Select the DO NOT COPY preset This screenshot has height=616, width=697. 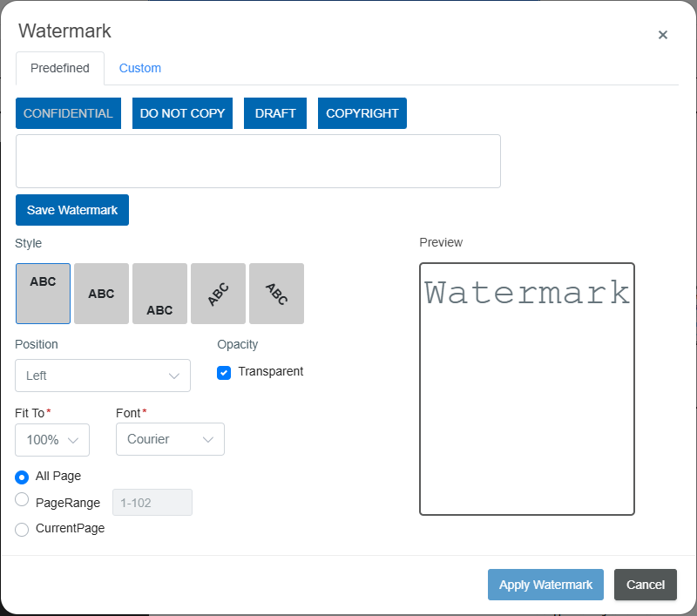click(182, 113)
